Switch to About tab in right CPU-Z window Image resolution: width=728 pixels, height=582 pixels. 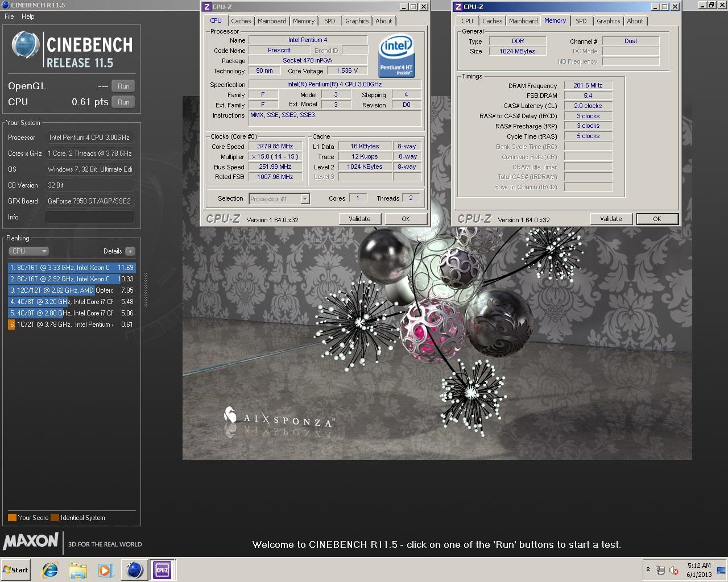[635, 21]
